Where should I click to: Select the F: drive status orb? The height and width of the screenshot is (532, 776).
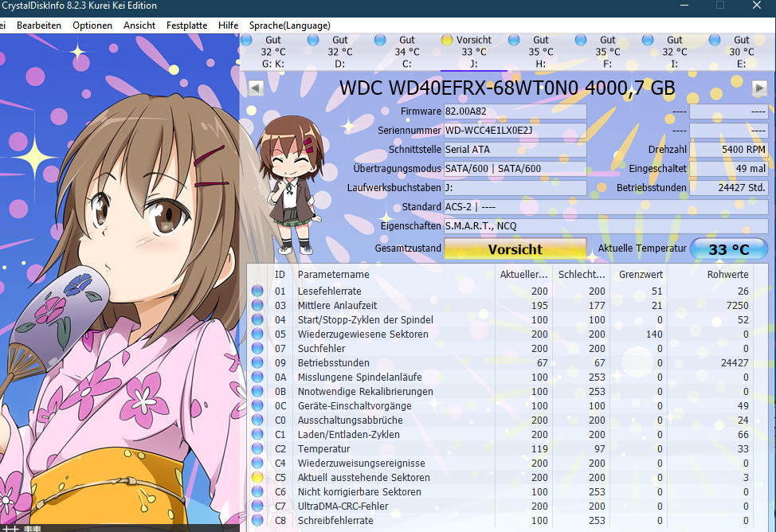581,40
